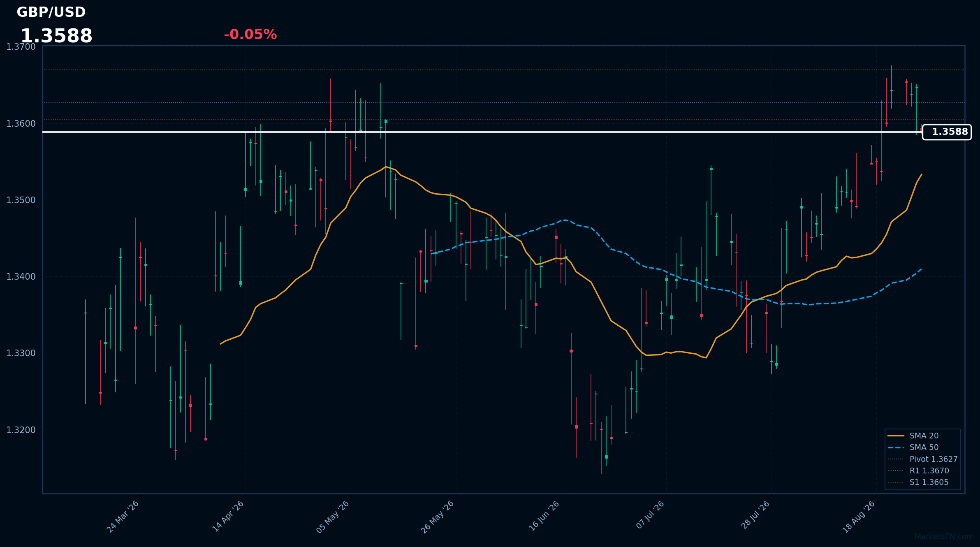Click the large 1.3588 price header
This screenshot has height=547, width=980.
(56, 36)
